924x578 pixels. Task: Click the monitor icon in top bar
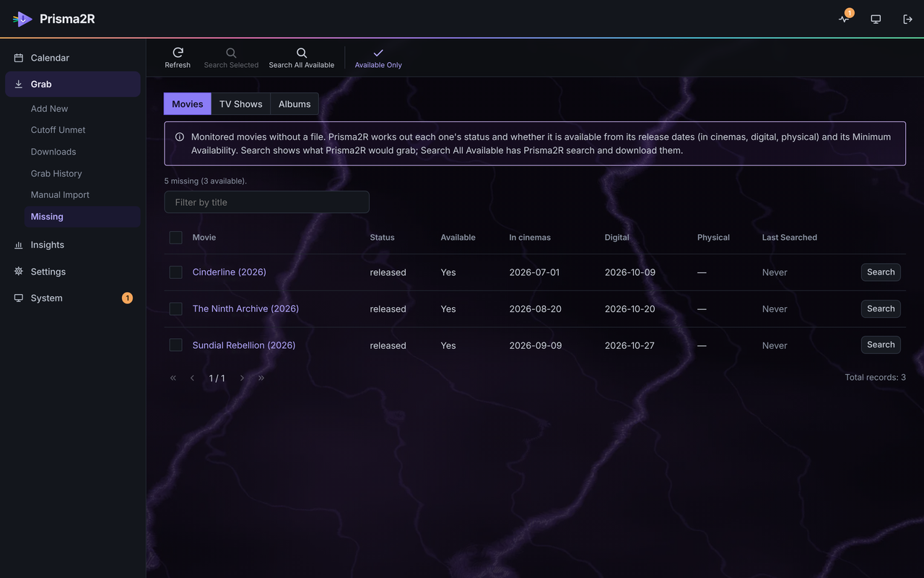tap(876, 19)
